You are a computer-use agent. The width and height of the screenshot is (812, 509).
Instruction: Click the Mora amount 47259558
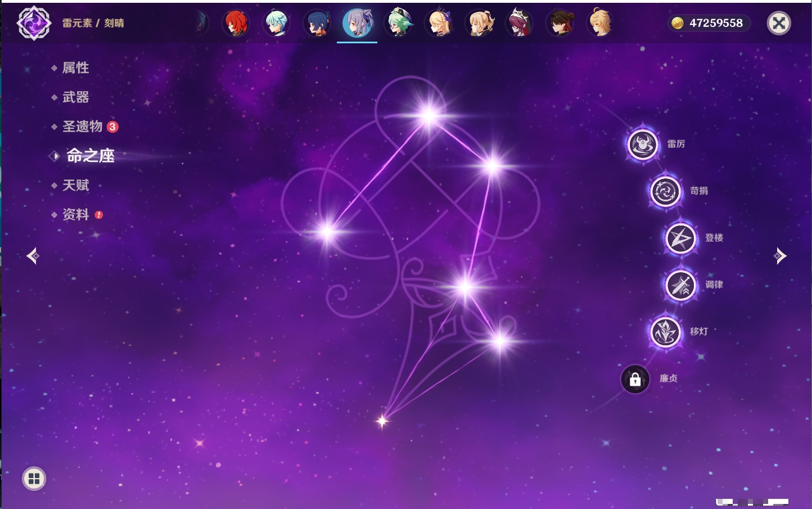coord(716,23)
